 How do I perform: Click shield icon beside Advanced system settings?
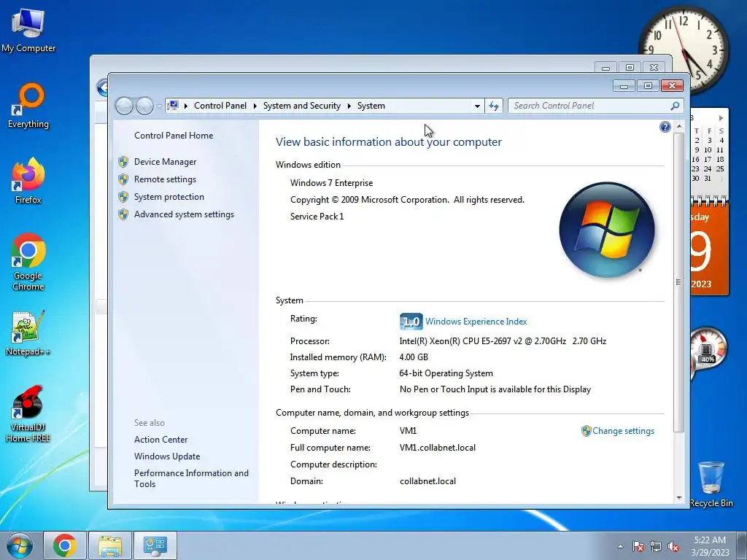(123, 214)
